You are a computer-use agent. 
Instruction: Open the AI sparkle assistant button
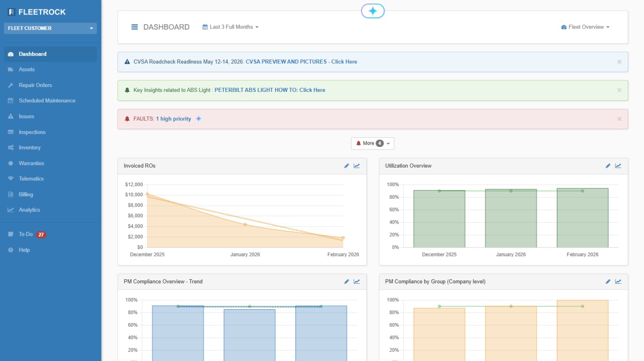pyautogui.click(x=373, y=11)
